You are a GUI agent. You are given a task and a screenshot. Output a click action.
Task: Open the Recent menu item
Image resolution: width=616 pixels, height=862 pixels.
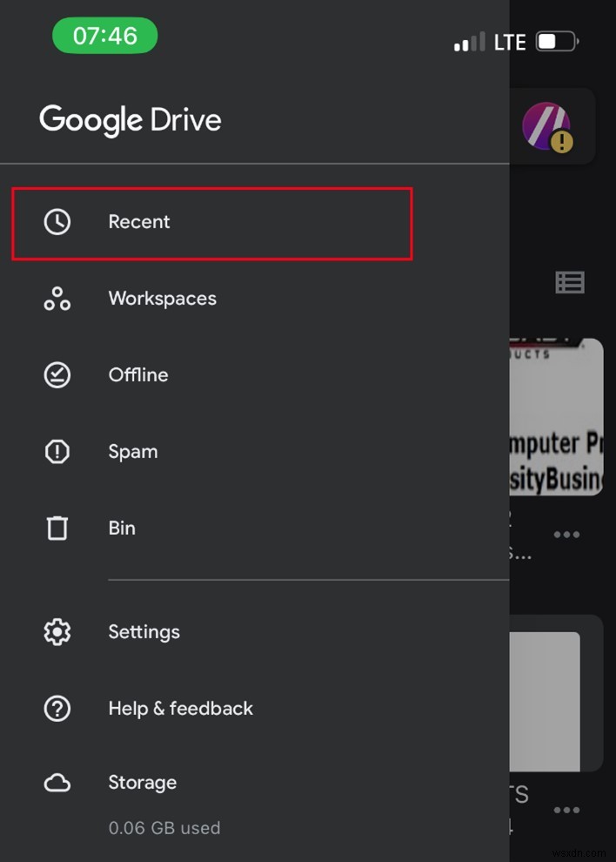(x=211, y=223)
